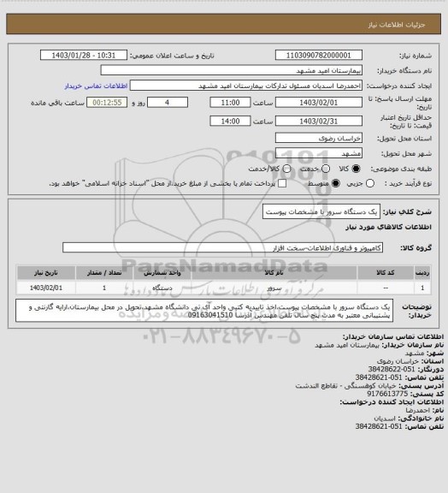Click the نام کالا column header
This screenshot has height=493, width=448.
tap(274, 272)
